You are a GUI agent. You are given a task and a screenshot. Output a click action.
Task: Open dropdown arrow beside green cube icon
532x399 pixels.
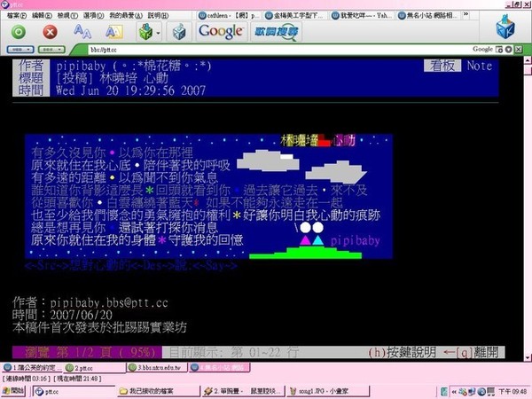tap(158, 33)
